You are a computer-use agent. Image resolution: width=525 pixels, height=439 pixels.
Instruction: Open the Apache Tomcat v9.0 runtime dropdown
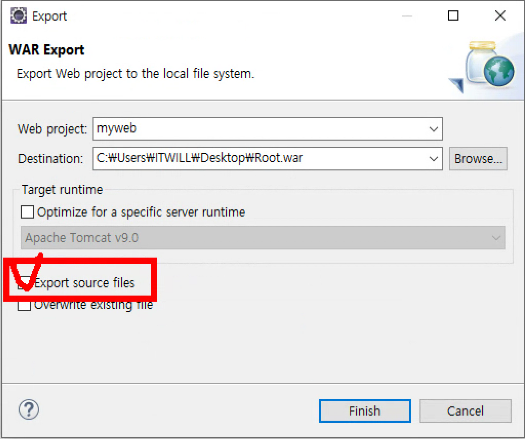(x=263, y=237)
